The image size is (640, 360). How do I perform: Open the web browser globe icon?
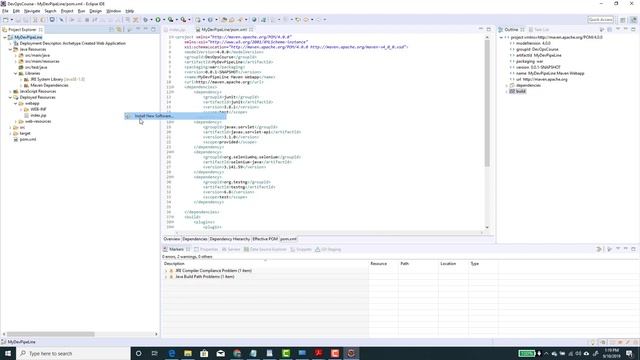254,20
